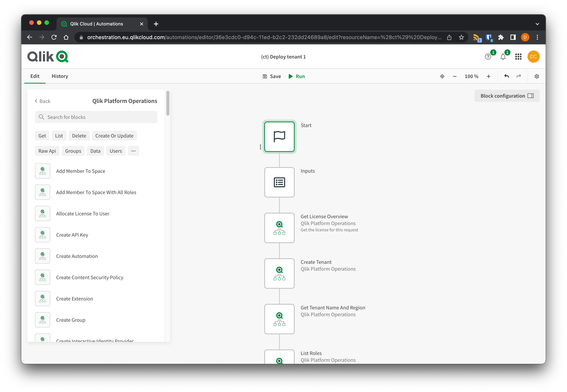This screenshot has height=392, width=567.
Task: Click the Allocate License To User block icon
Action: (43, 213)
